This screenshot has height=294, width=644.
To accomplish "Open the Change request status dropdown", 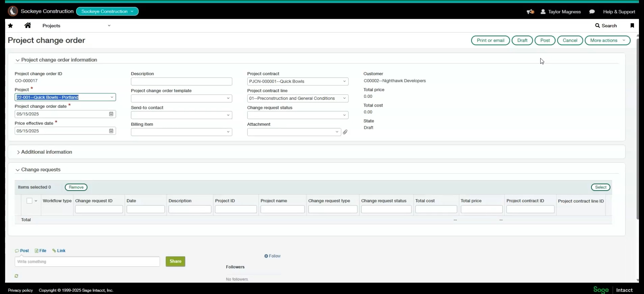I will 344,115.
